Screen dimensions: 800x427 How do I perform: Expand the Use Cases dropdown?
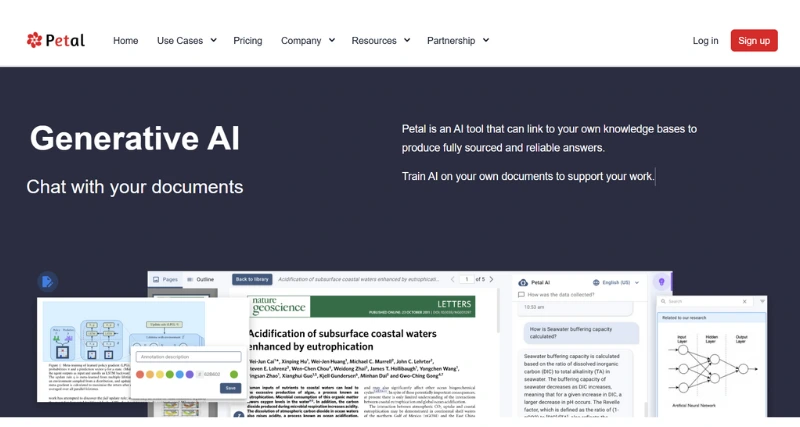coord(186,40)
